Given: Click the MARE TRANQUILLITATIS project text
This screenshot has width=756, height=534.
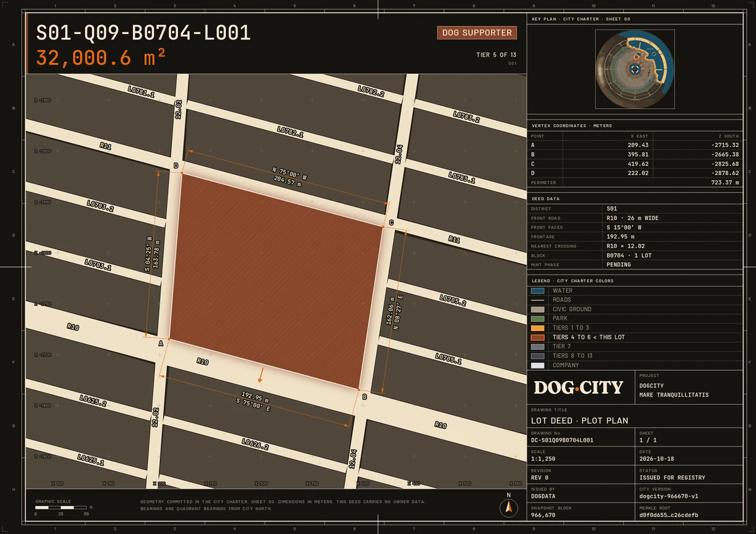Looking at the screenshot, I should tap(674, 395).
